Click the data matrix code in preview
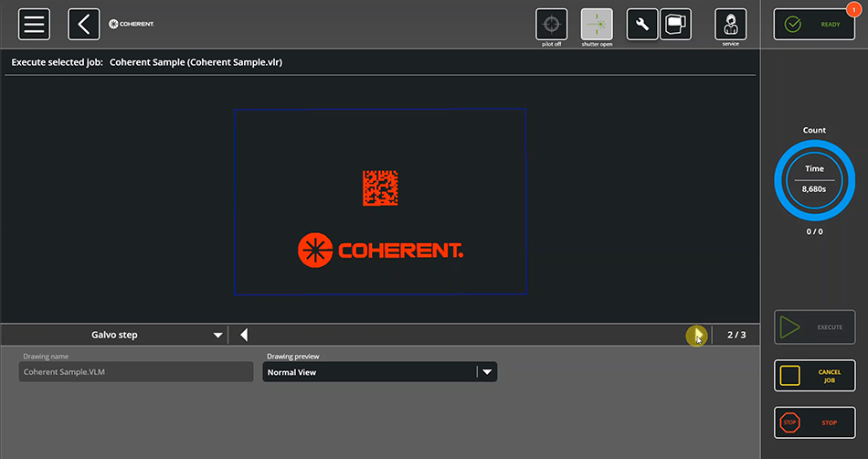This screenshot has width=868, height=459. pos(380,188)
